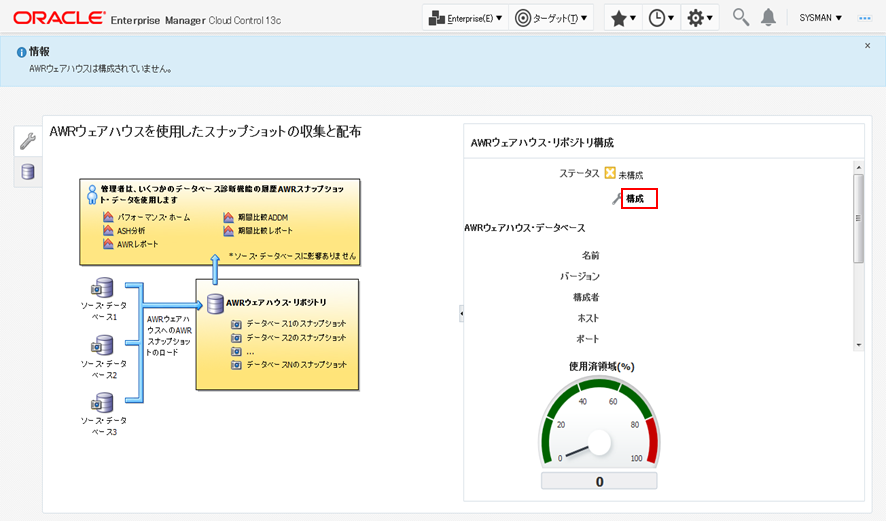
Task: Click the three-dots overflow icon
Action: pos(865,18)
